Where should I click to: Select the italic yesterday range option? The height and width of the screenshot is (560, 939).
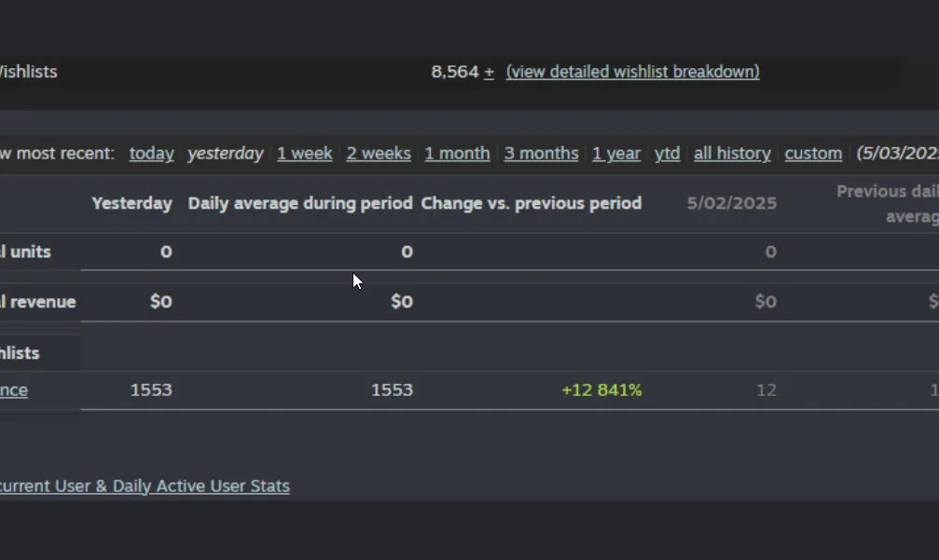pos(225,154)
